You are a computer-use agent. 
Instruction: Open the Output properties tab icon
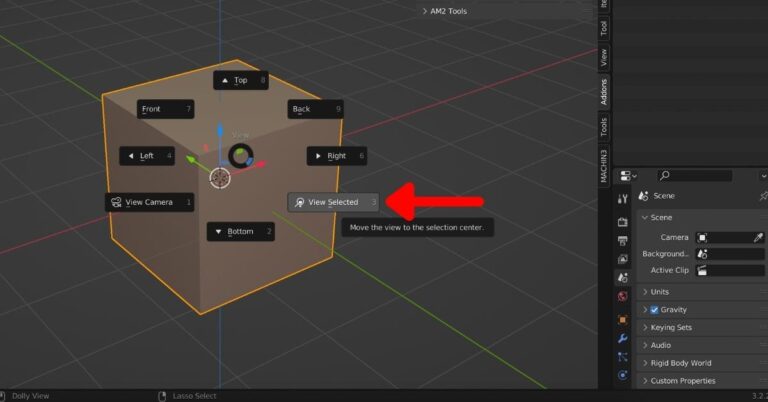point(622,240)
